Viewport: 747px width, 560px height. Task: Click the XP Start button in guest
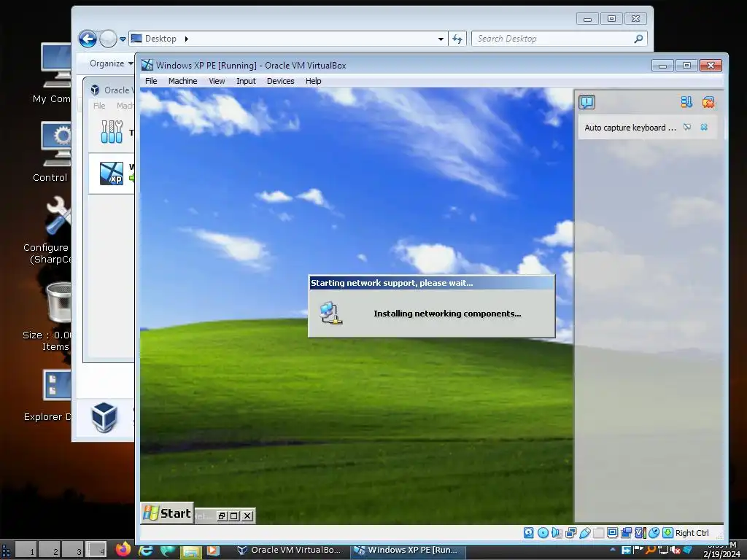point(167,513)
